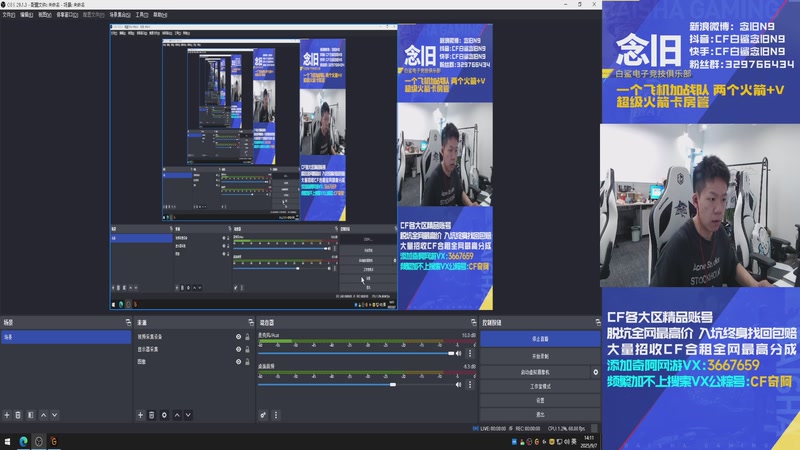Delete selected source with the Sources trash icon

pos(152,415)
